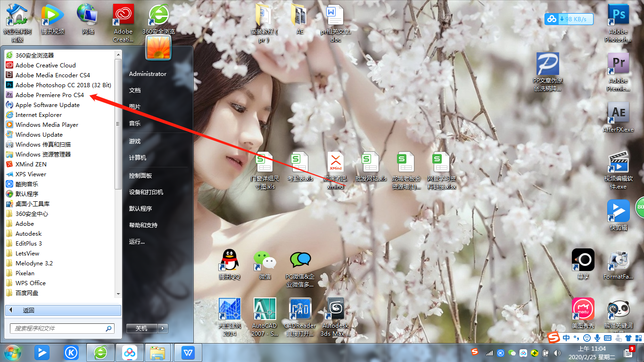
Task: Open the shutdown options arrow next to 关机
Action: coord(163,328)
